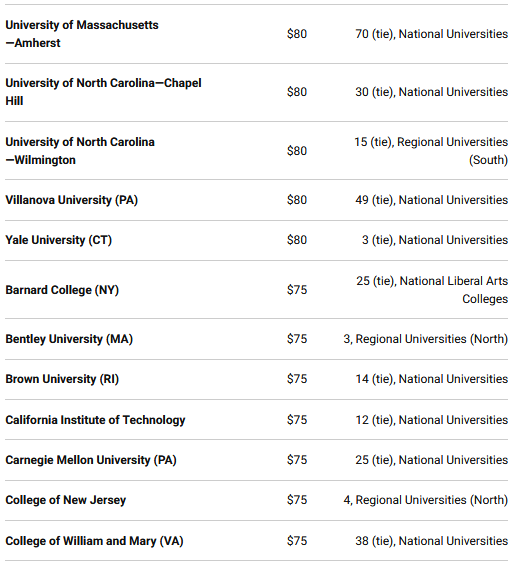Image resolution: width=513 pixels, height=564 pixels.
Task: Click the $80 fee for Villanova University
Action: [x=297, y=200]
